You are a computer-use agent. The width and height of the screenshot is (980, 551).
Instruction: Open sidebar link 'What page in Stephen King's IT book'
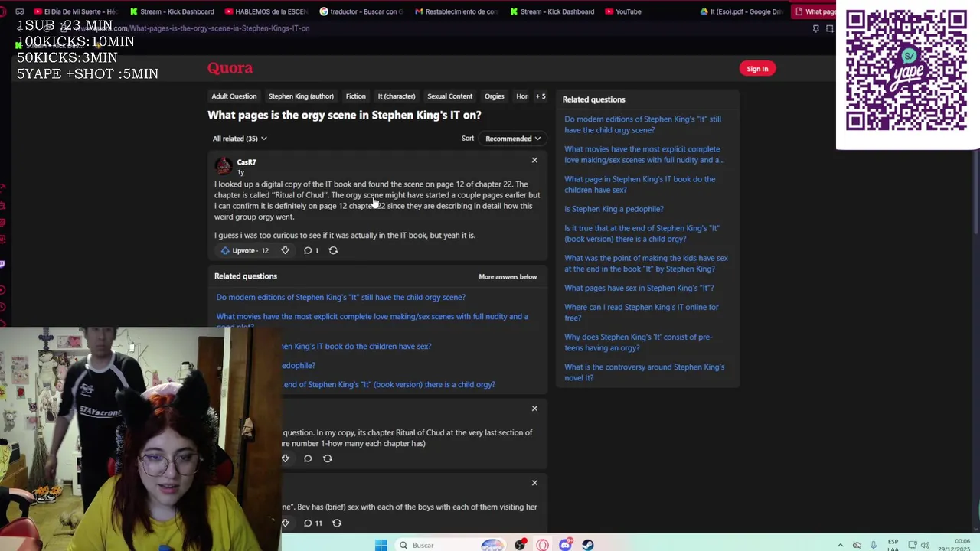point(640,184)
